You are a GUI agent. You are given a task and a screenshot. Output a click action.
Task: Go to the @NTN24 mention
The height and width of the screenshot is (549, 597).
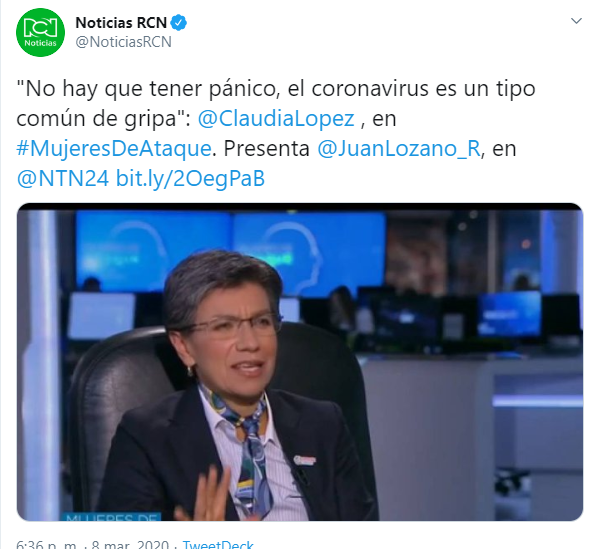[63, 178]
